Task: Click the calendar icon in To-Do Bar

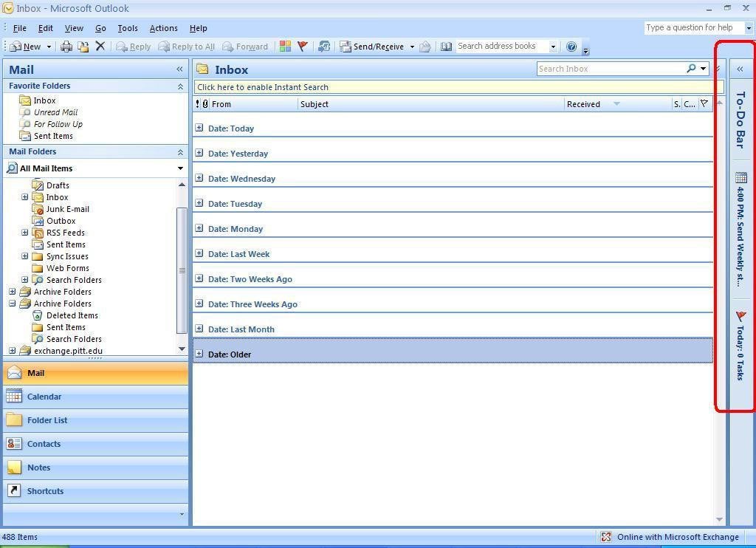Action: tap(741, 177)
